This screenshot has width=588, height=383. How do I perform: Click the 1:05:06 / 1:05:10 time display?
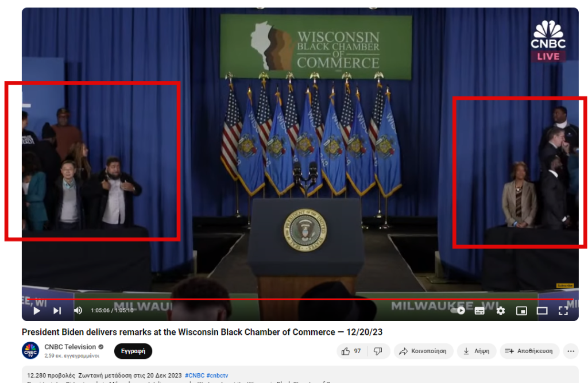[x=112, y=310]
